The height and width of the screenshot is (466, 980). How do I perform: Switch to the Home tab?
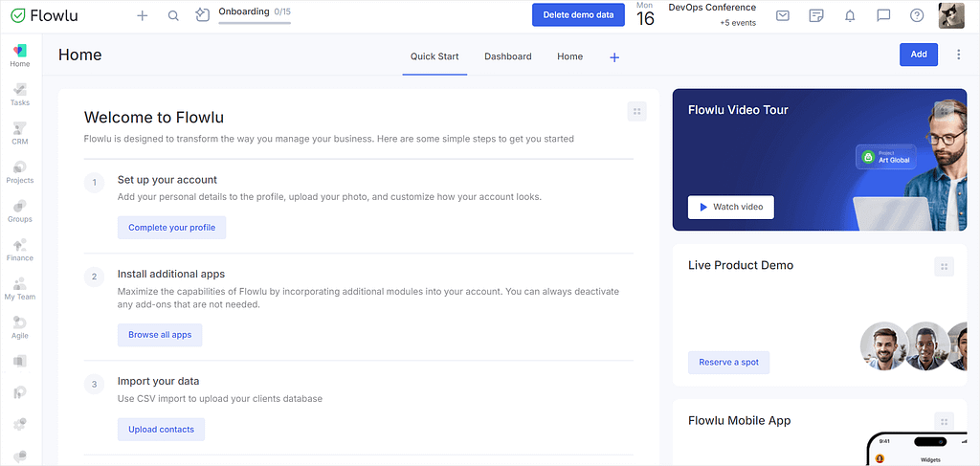[570, 56]
